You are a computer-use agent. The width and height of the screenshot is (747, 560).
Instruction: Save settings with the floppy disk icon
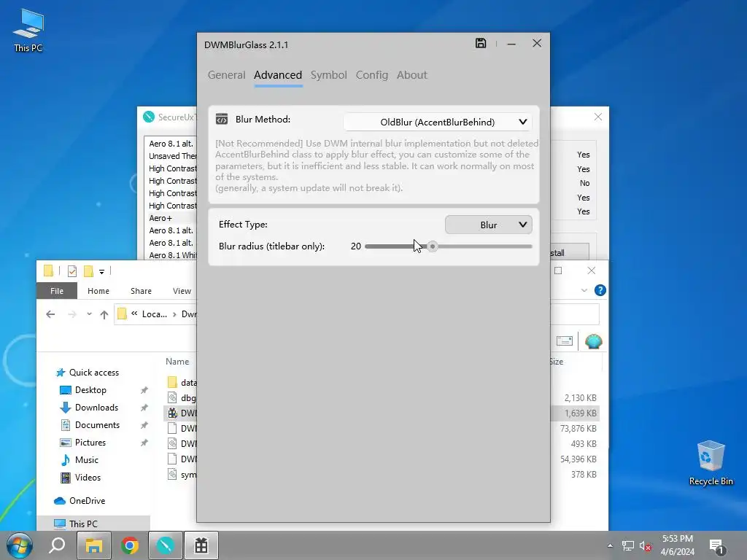tap(481, 43)
